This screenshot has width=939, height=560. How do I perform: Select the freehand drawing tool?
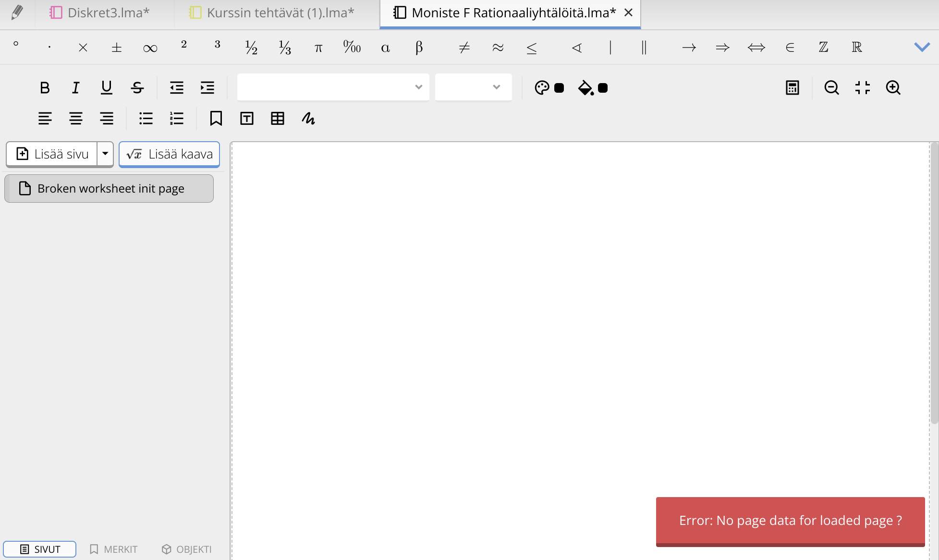pyautogui.click(x=308, y=119)
